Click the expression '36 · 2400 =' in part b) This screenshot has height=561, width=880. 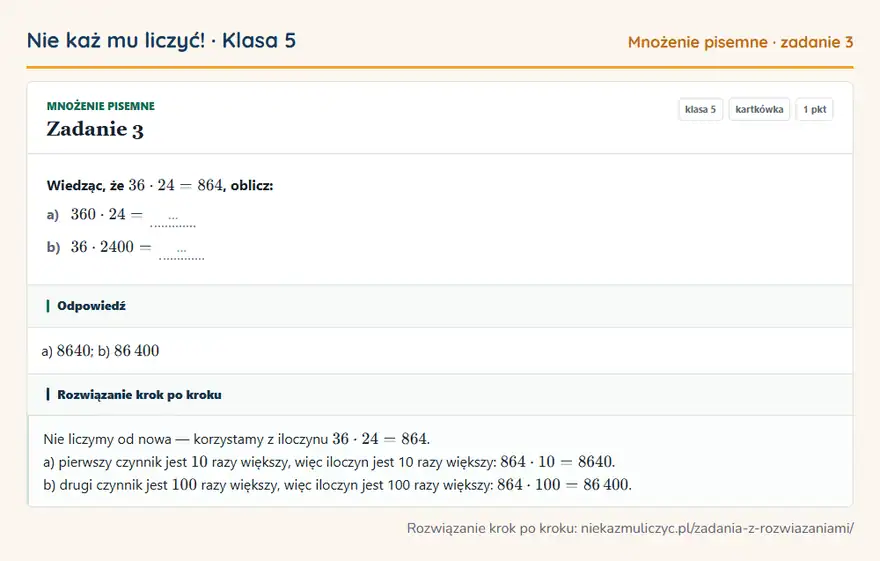point(111,247)
